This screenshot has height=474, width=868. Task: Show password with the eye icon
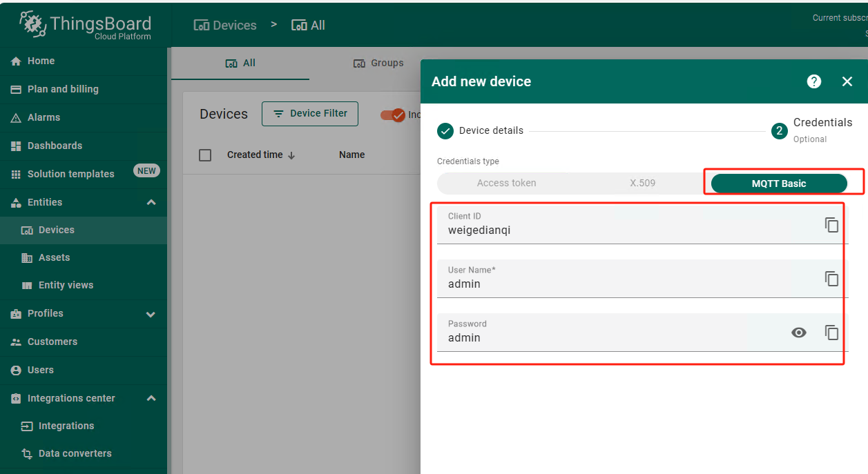click(798, 333)
